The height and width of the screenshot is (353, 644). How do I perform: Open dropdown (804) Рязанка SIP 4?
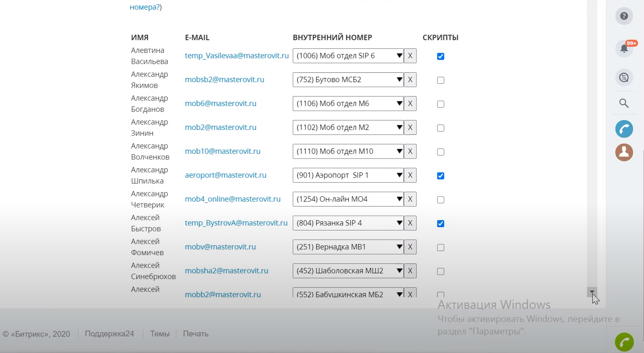348,223
